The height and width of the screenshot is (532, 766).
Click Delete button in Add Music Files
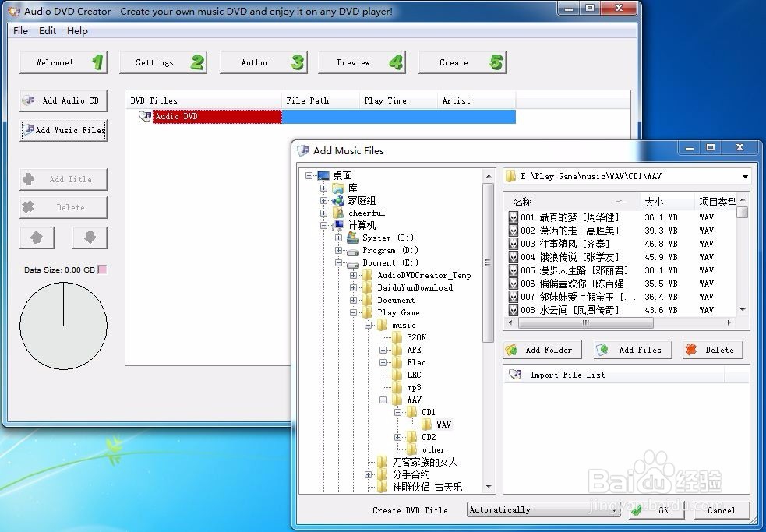[x=711, y=350]
